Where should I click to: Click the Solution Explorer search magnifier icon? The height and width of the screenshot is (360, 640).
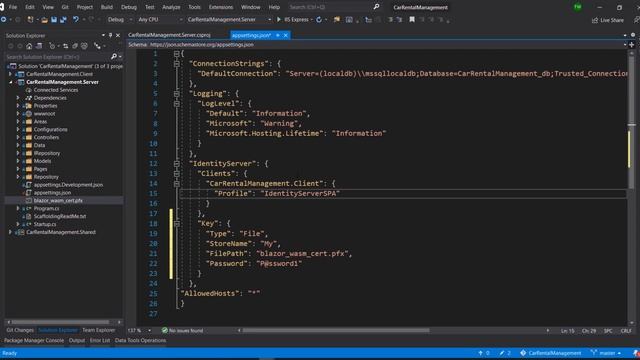point(114,57)
